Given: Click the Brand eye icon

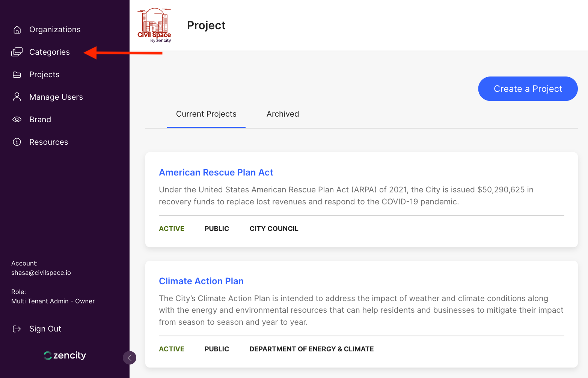Looking at the screenshot, I should pyautogui.click(x=17, y=120).
